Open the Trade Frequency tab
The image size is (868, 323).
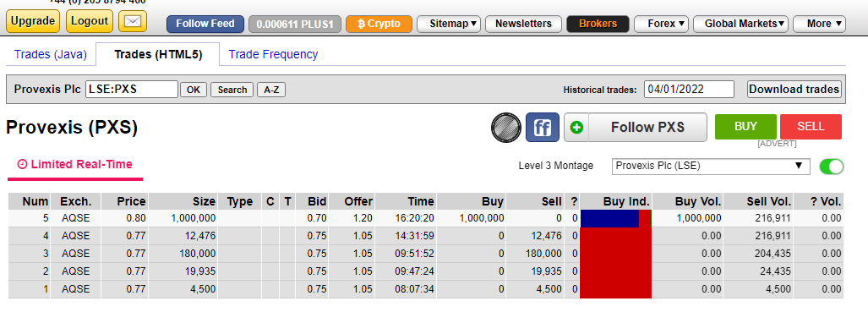point(274,54)
